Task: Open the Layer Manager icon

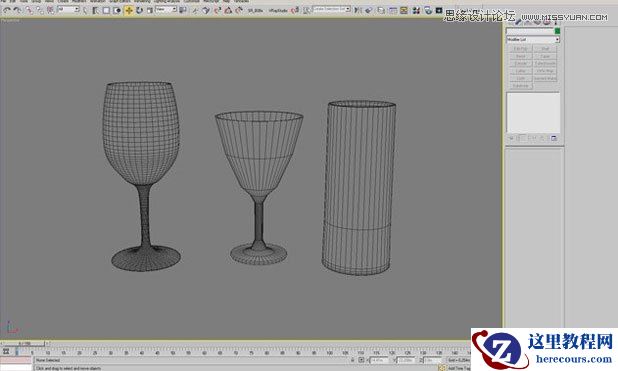Action: click(381, 10)
